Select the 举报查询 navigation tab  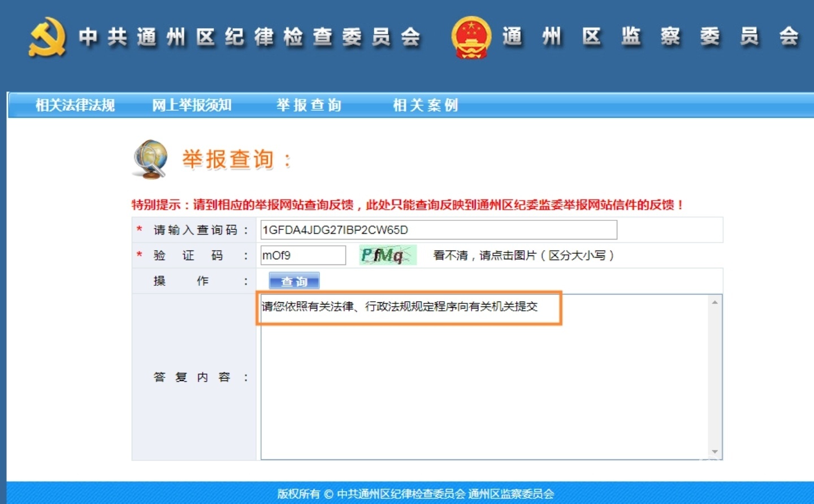coord(309,105)
